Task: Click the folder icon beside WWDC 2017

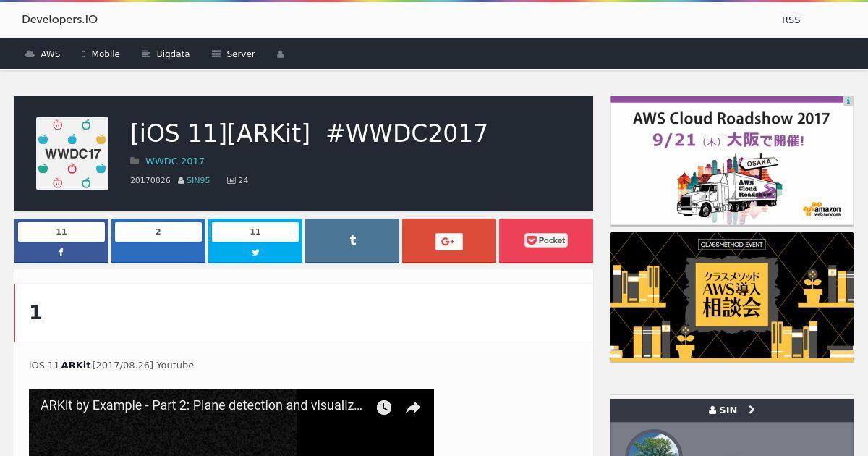Action: [x=135, y=161]
